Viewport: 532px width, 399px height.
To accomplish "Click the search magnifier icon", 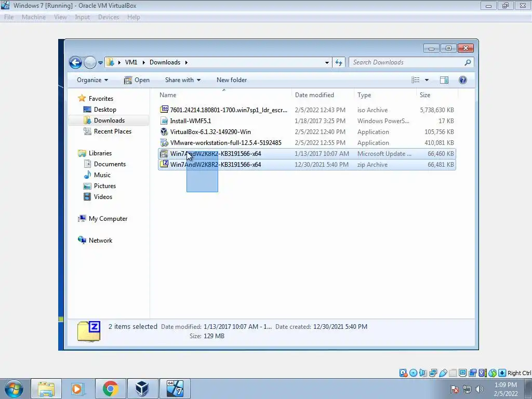I will 468,62.
